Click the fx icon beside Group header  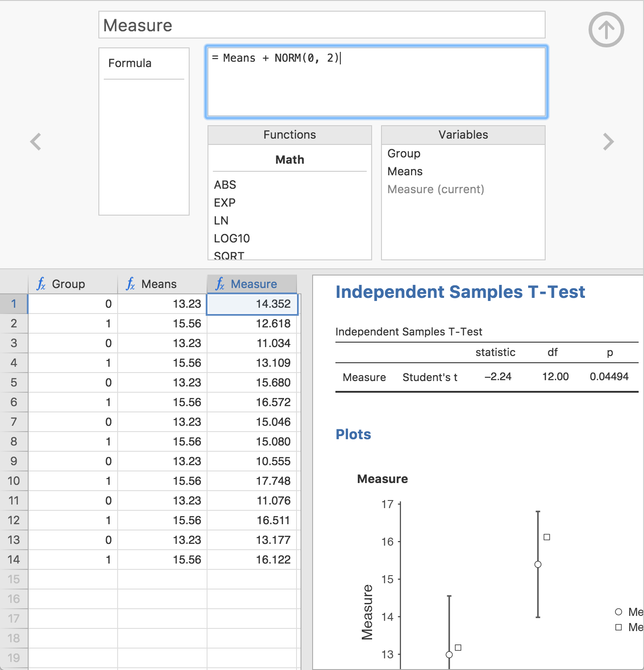point(41,284)
